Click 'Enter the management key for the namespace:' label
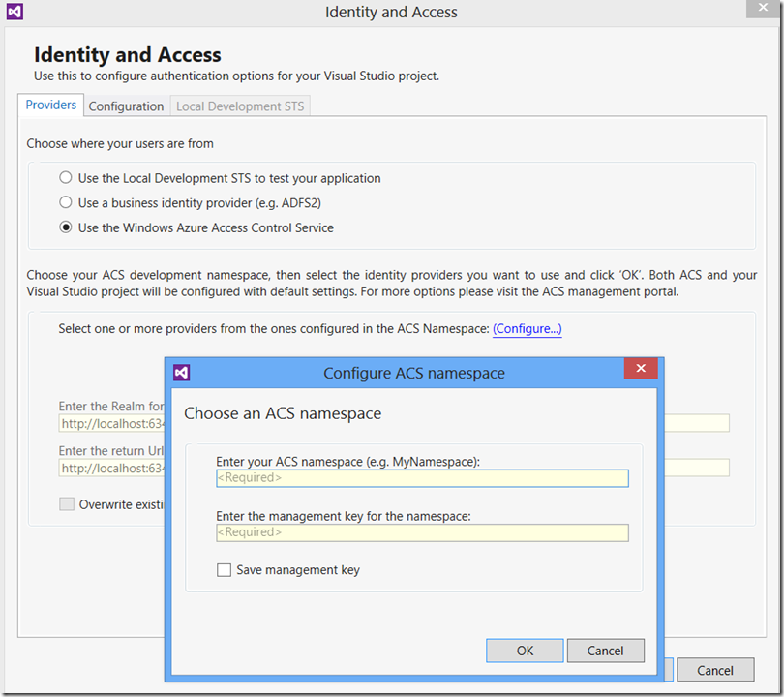 click(344, 516)
